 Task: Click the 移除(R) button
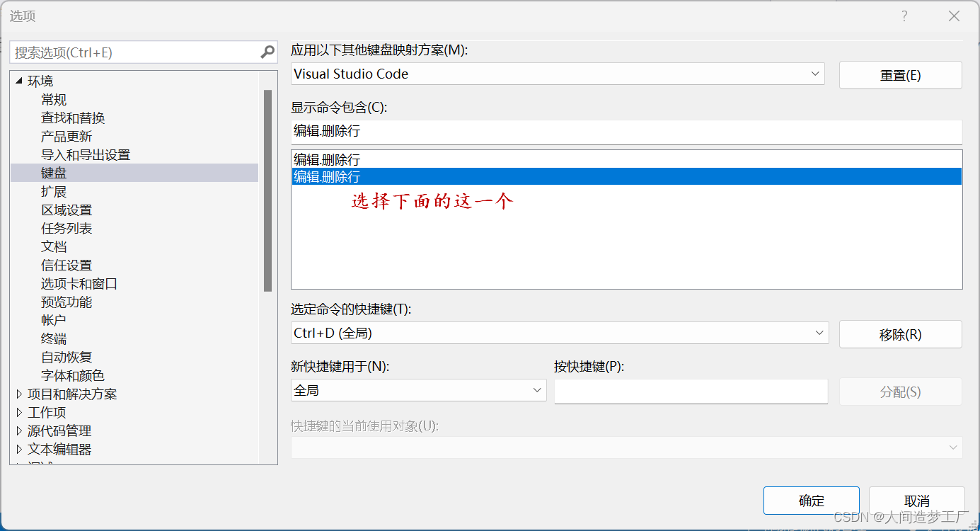pyautogui.click(x=900, y=334)
